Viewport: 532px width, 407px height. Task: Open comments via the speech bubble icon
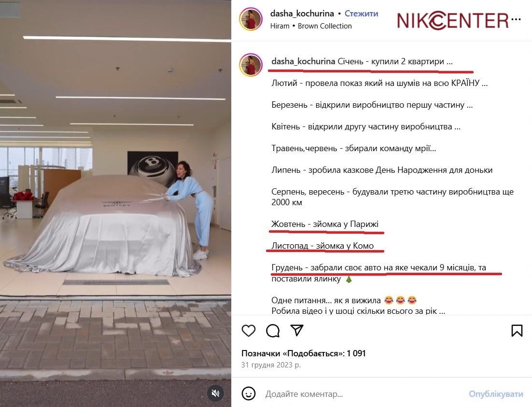tap(273, 330)
